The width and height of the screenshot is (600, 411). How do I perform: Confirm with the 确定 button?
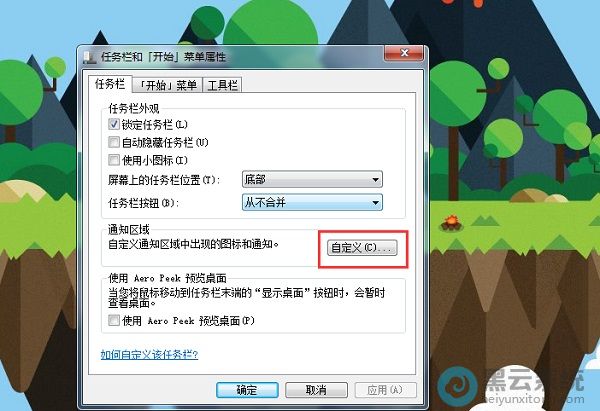tap(247, 390)
